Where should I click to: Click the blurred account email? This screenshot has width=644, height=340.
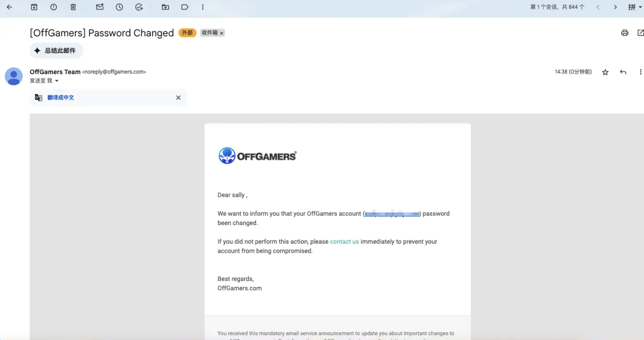(392, 214)
